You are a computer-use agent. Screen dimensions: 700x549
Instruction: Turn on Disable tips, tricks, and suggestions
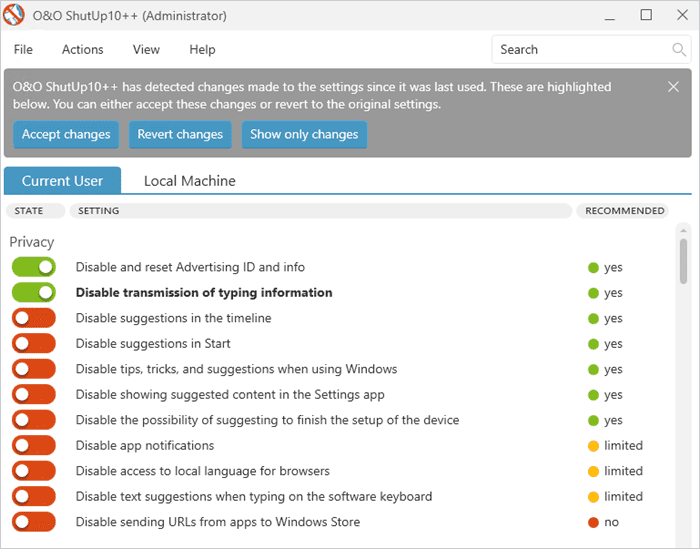(x=34, y=369)
